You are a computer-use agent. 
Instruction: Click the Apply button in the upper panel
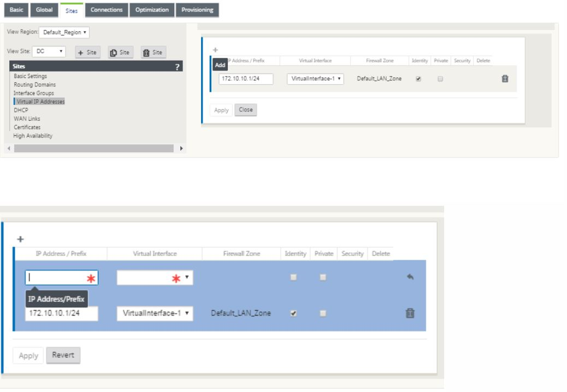click(x=221, y=110)
